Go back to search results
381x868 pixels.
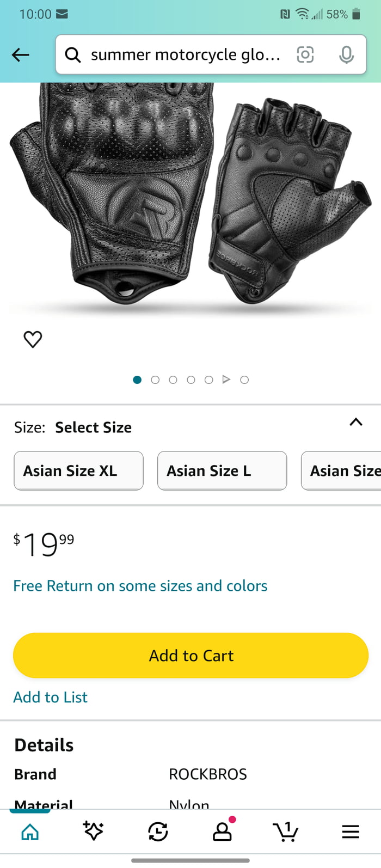pyautogui.click(x=20, y=54)
